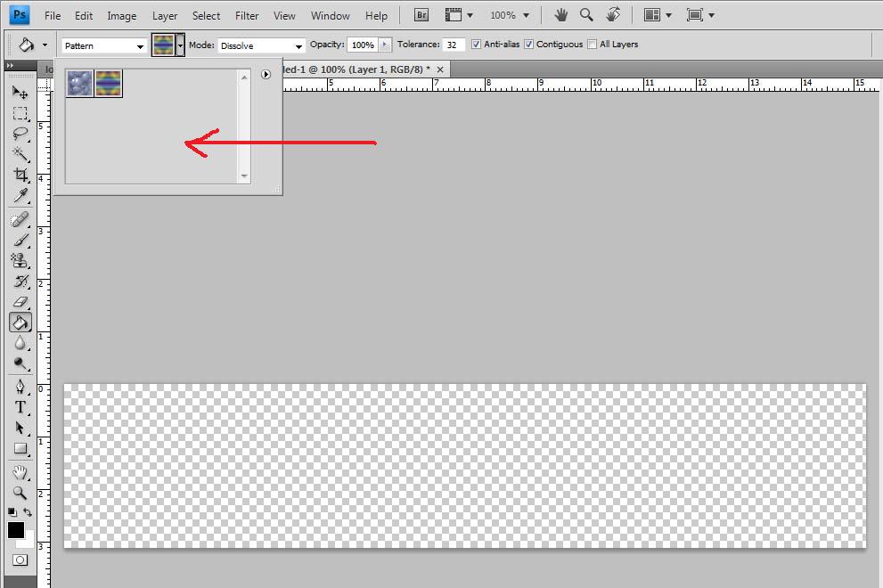Select the Rectangular Marquee tool
883x588 pixels.
tap(20, 113)
